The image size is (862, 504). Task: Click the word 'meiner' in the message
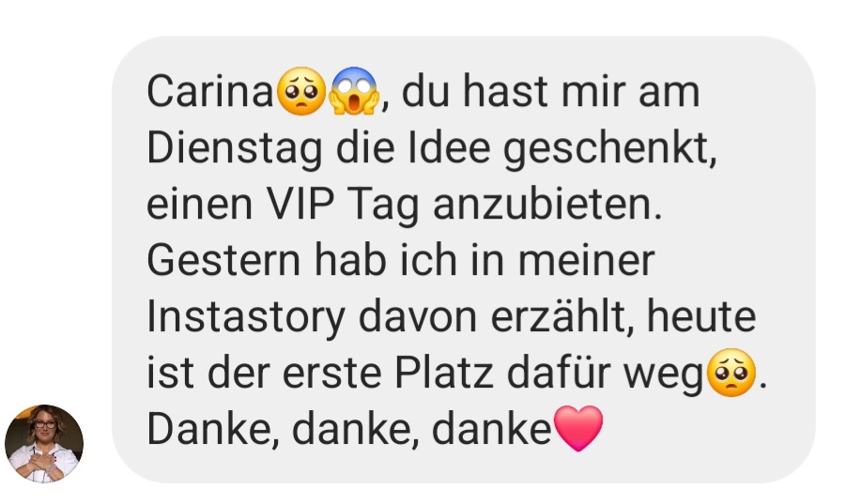pos(587,261)
